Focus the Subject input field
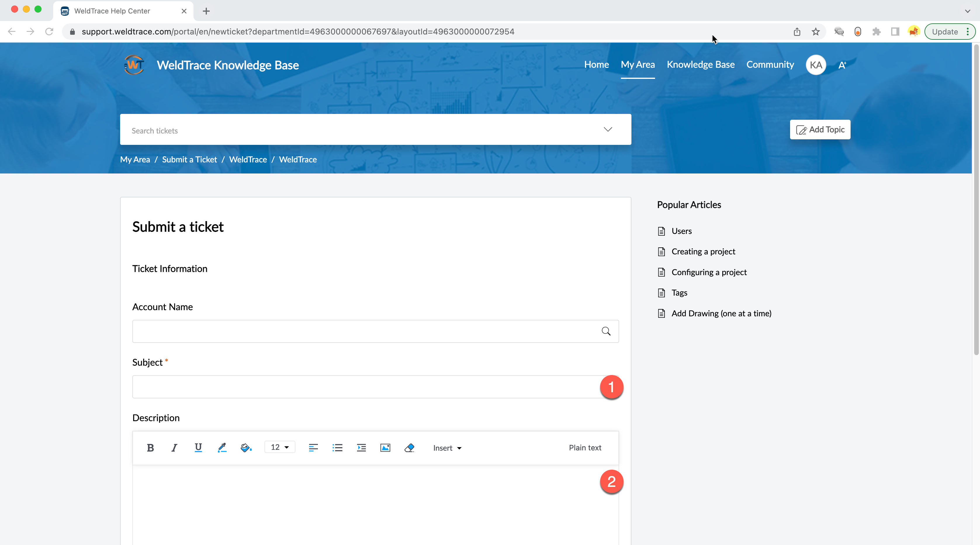 click(375, 387)
